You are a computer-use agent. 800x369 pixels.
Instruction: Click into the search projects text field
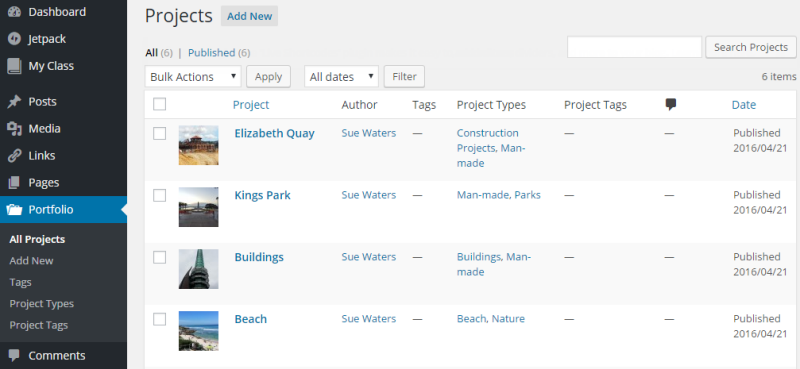coord(635,47)
